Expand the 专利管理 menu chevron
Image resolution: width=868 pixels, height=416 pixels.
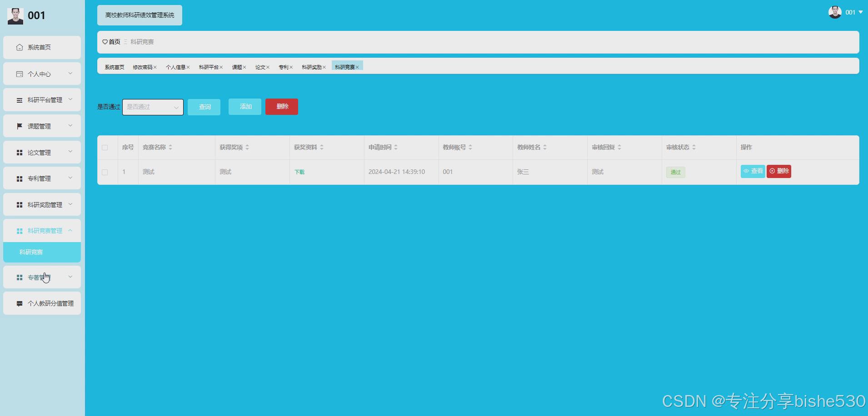pos(70,178)
